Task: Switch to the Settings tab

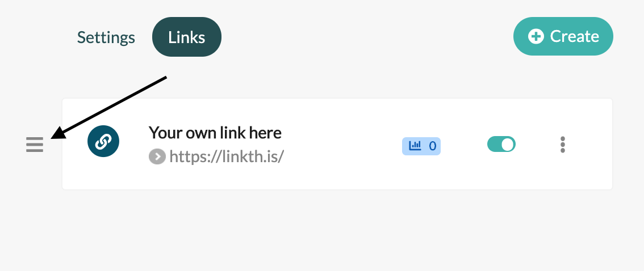Action: (x=106, y=37)
